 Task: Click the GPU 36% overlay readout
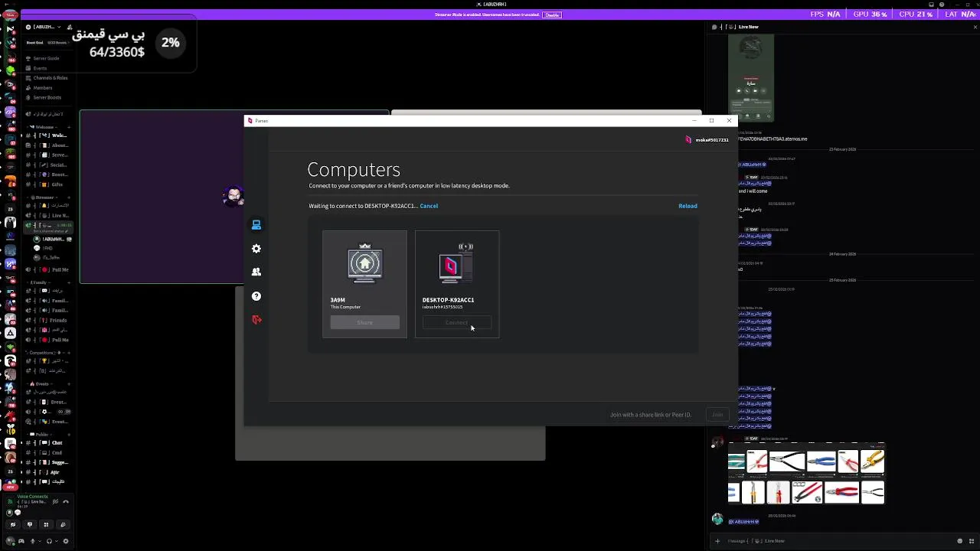pyautogui.click(x=869, y=15)
